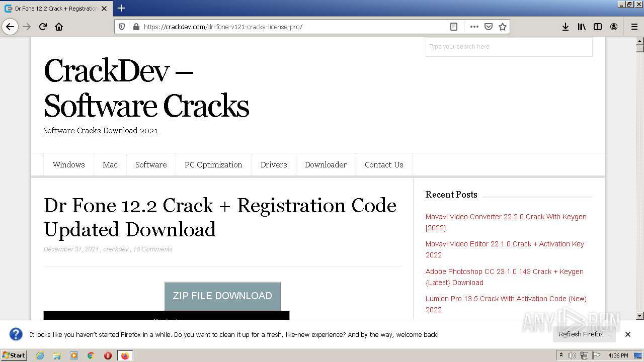Launch Chrome from the taskbar

(x=91, y=355)
